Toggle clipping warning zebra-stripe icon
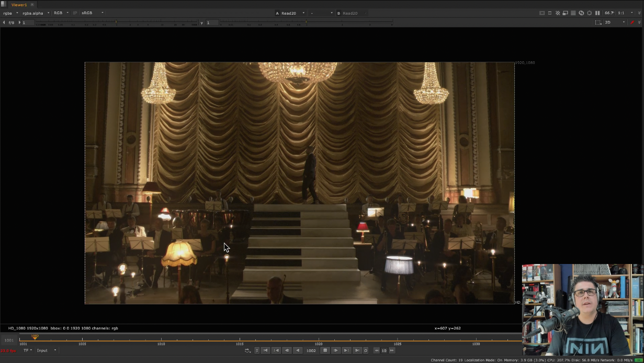Image resolution: width=644 pixels, height=363 pixels. point(557,13)
